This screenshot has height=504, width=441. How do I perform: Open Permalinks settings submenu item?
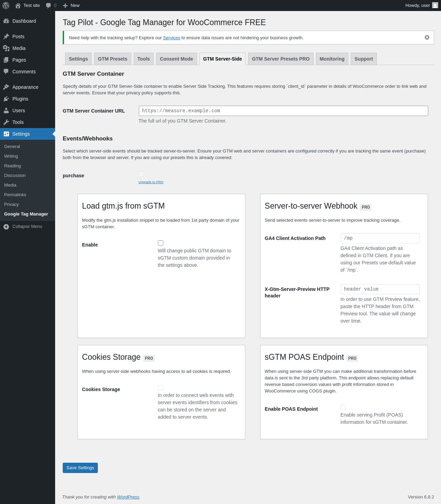coord(15,195)
